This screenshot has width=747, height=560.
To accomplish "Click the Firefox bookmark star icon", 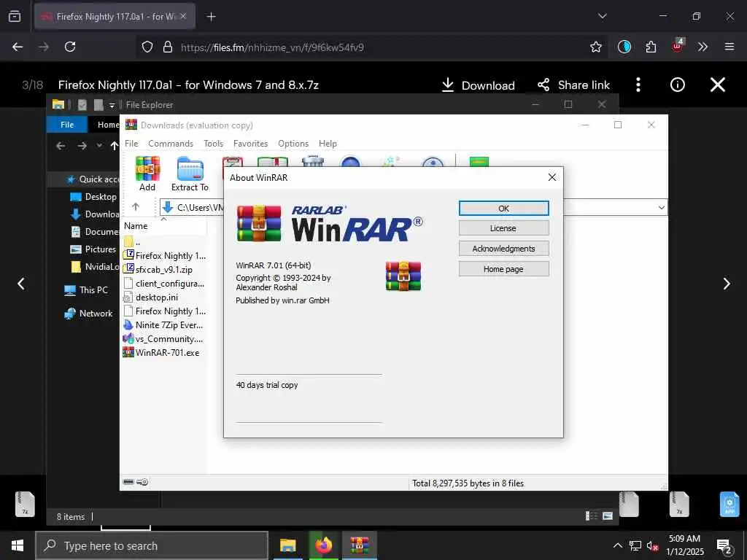I will [x=595, y=47].
